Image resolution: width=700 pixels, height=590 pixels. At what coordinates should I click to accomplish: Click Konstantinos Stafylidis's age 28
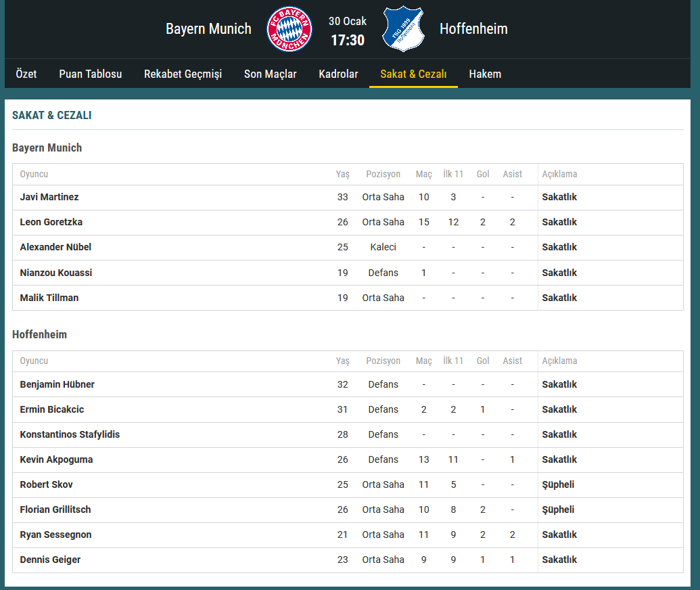(342, 434)
